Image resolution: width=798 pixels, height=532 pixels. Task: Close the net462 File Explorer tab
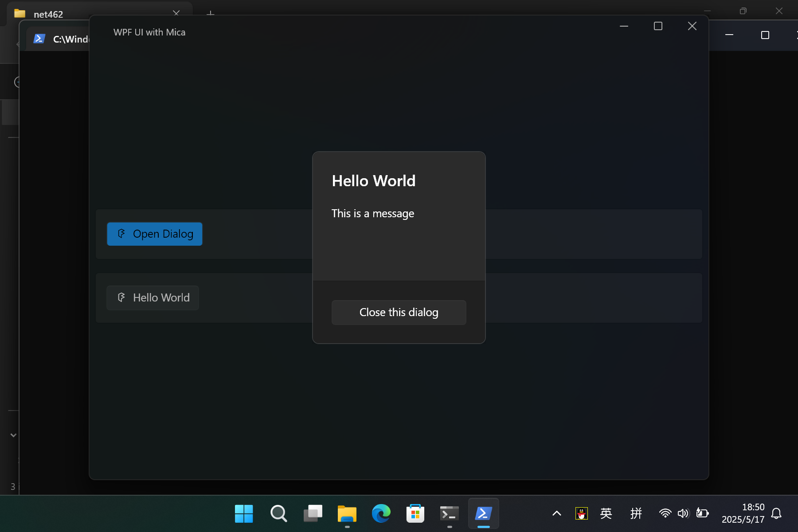[x=176, y=12]
